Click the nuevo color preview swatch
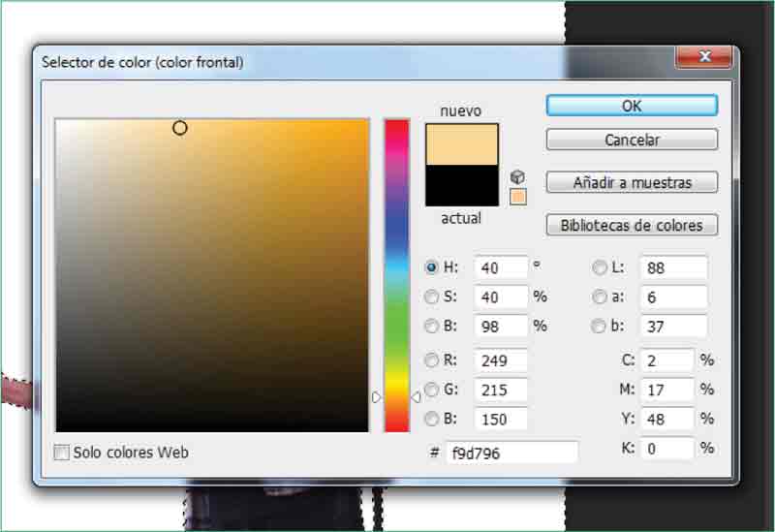 click(x=461, y=144)
